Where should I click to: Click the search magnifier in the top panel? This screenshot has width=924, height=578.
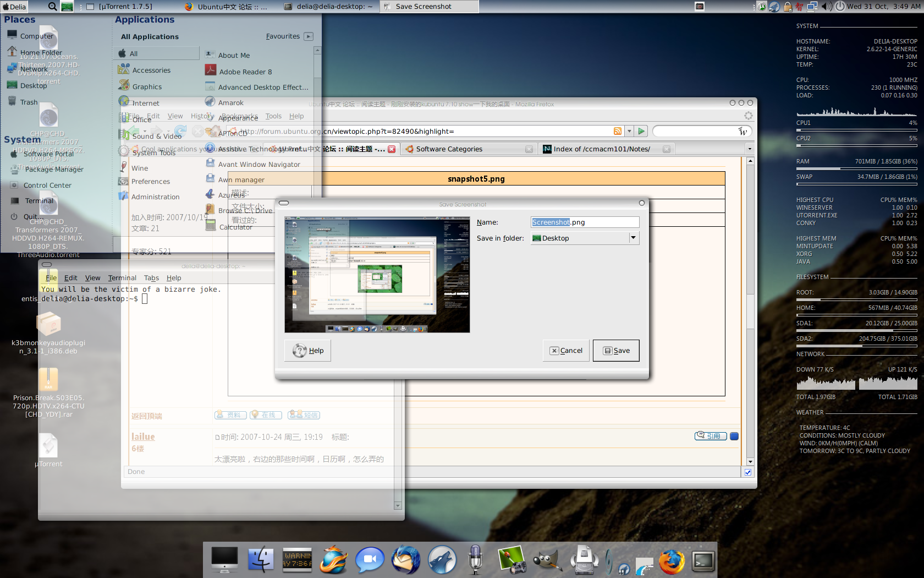point(52,7)
